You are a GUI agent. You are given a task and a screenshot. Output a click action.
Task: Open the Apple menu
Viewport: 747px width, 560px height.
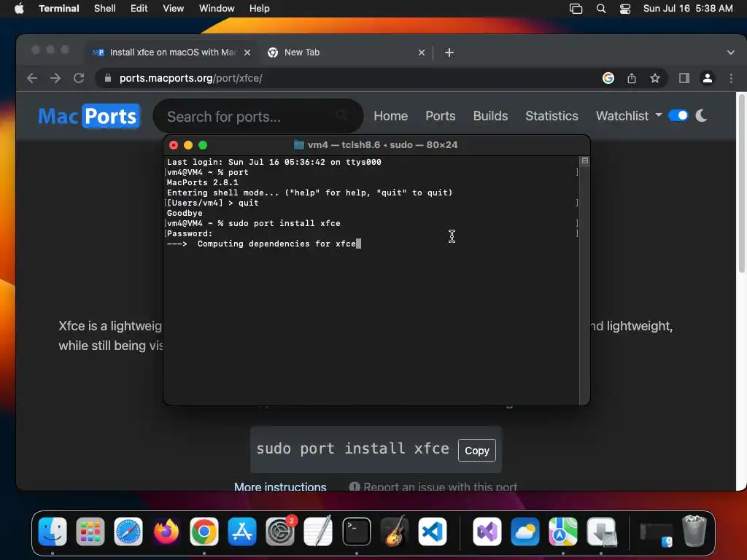19,8
